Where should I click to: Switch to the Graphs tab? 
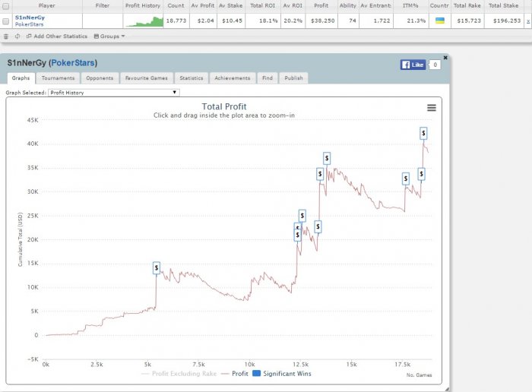[x=21, y=78]
